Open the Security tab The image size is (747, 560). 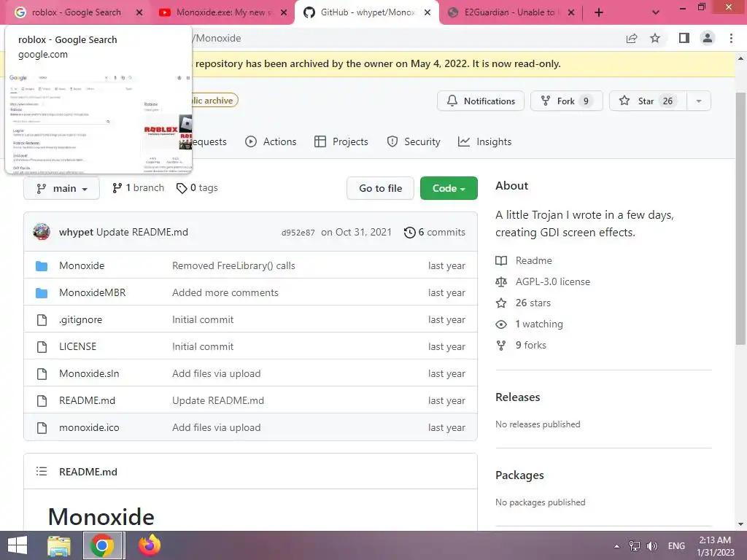(414, 142)
